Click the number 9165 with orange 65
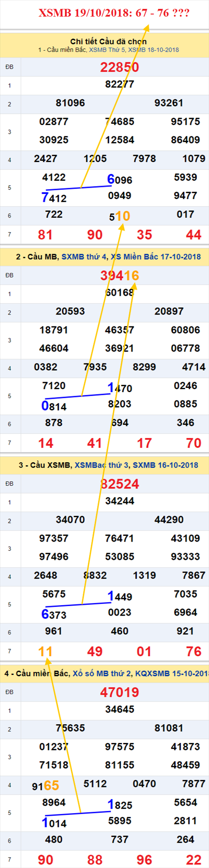This screenshot has width=209, height=868. [x=45, y=785]
